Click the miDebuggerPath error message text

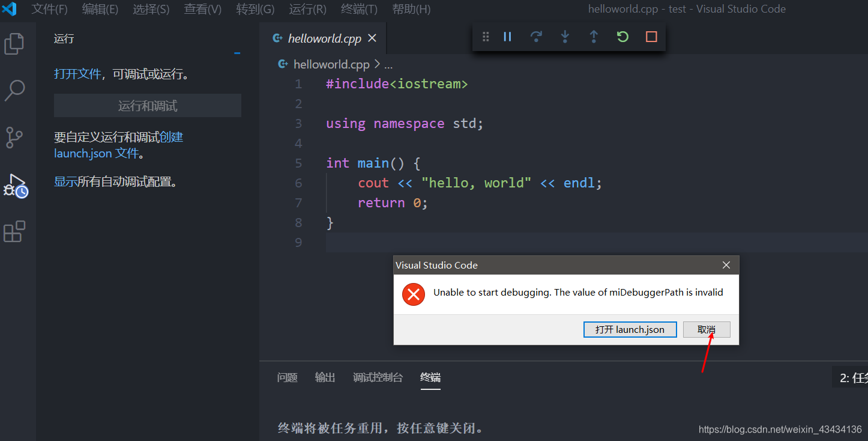578,293
